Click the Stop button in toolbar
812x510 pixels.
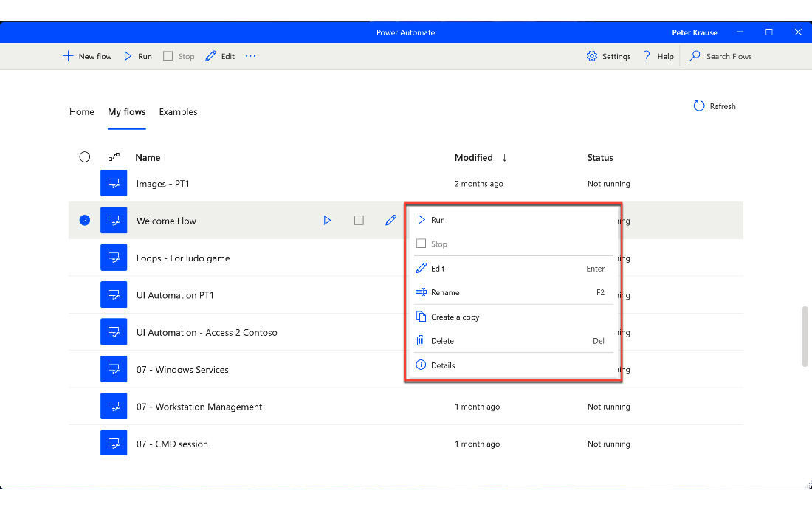(179, 56)
